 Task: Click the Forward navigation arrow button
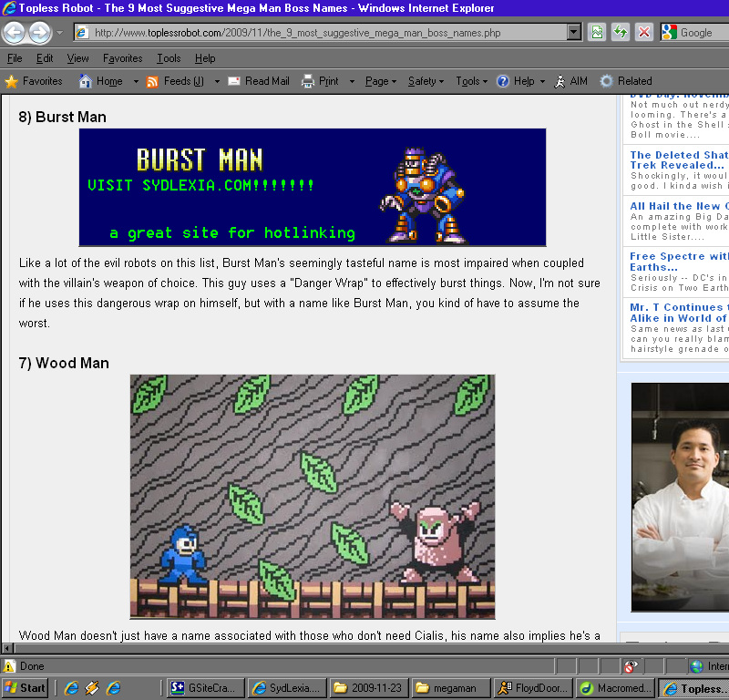(x=39, y=33)
